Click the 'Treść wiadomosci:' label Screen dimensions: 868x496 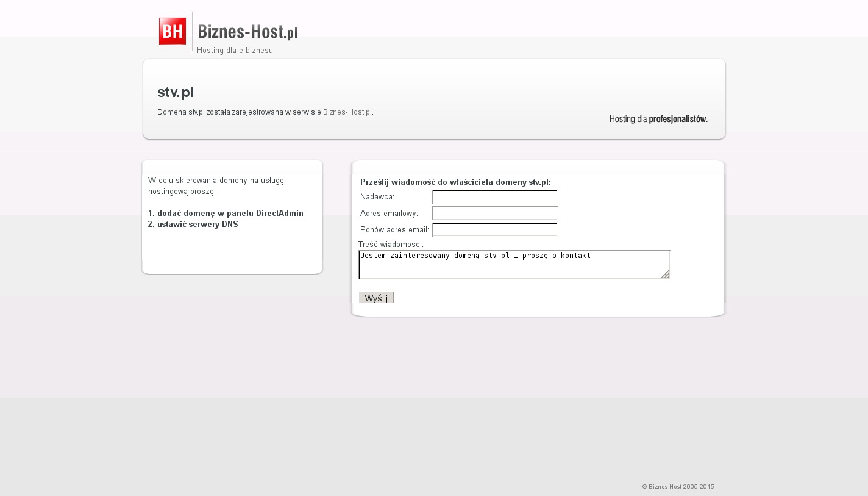(x=391, y=245)
